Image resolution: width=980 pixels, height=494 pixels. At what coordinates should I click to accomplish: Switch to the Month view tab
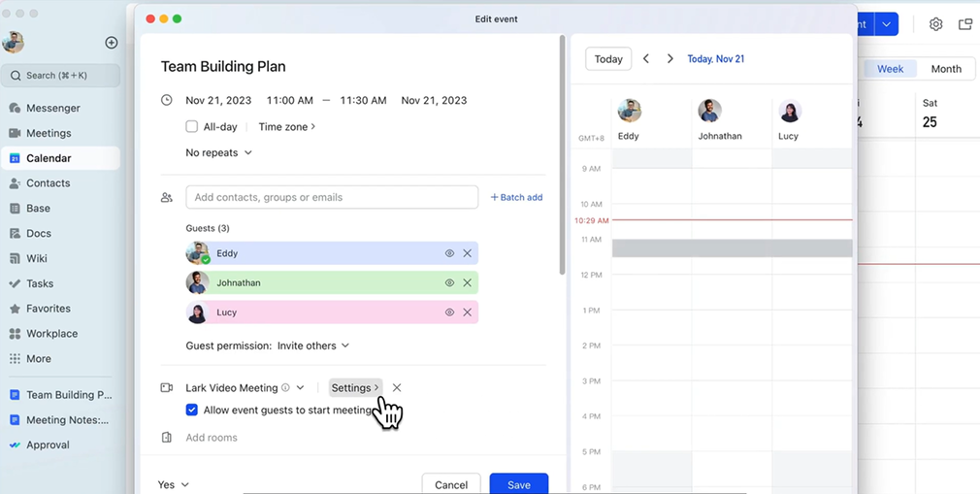point(945,69)
